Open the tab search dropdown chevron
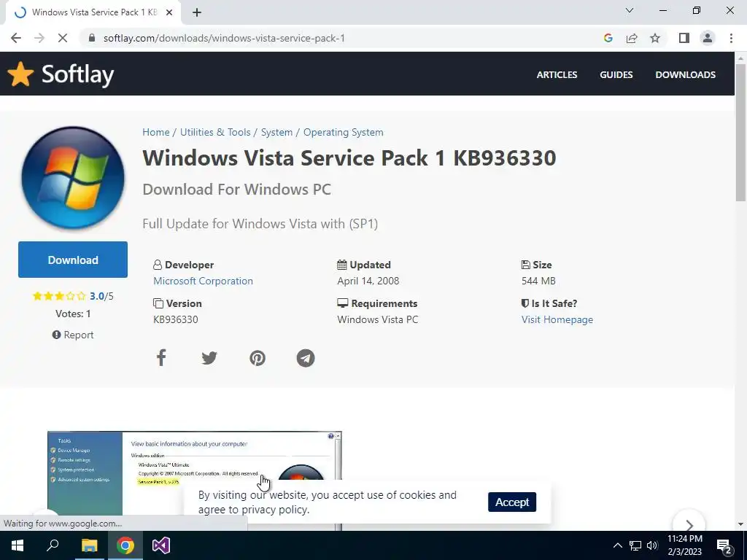 tap(630, 10)
